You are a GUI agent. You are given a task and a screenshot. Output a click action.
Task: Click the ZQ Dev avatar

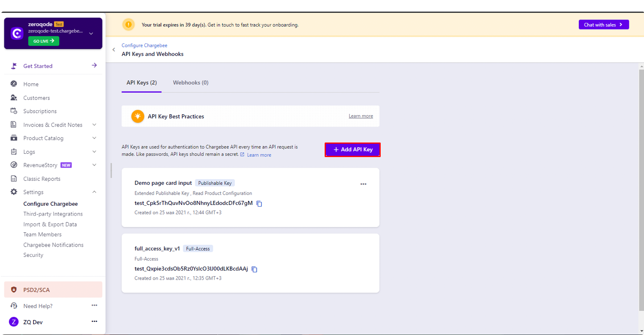tap(14, 322)
